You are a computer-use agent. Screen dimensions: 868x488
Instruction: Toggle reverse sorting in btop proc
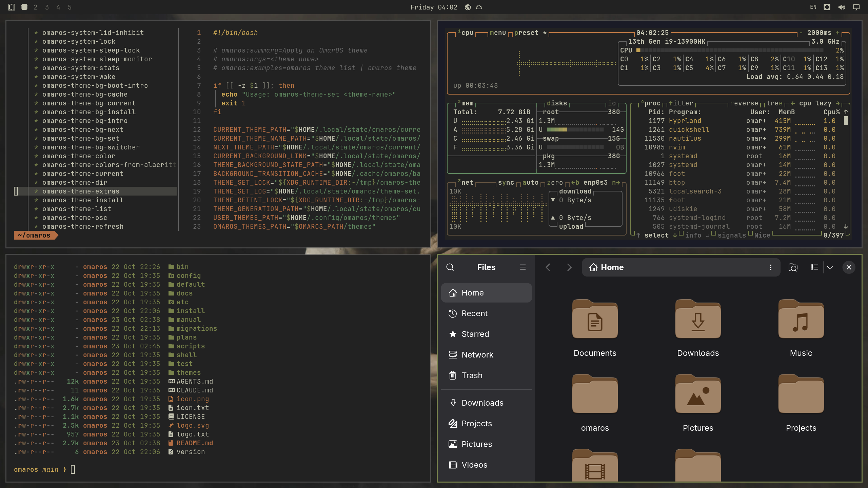click(x=744, y=103)
